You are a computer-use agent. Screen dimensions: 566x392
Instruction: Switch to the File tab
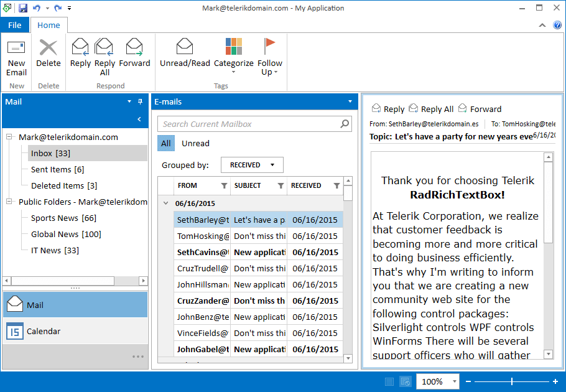click(14, 25)
